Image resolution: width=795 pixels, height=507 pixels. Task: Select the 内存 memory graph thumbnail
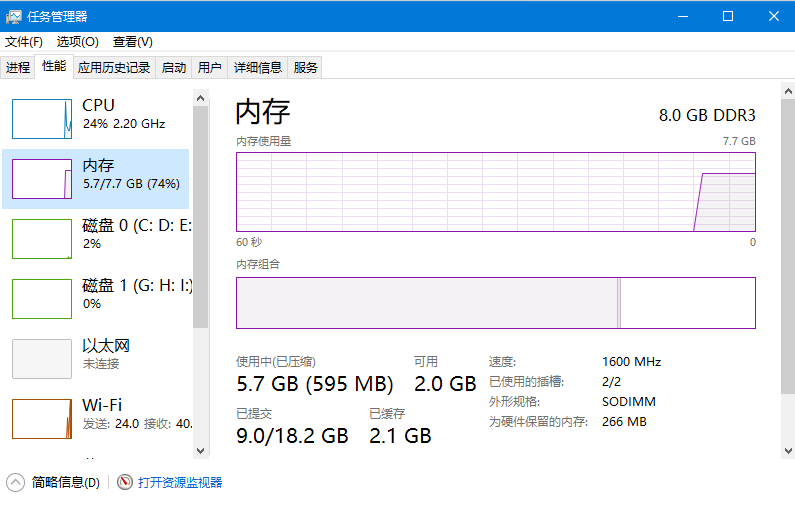coord(42,178)
